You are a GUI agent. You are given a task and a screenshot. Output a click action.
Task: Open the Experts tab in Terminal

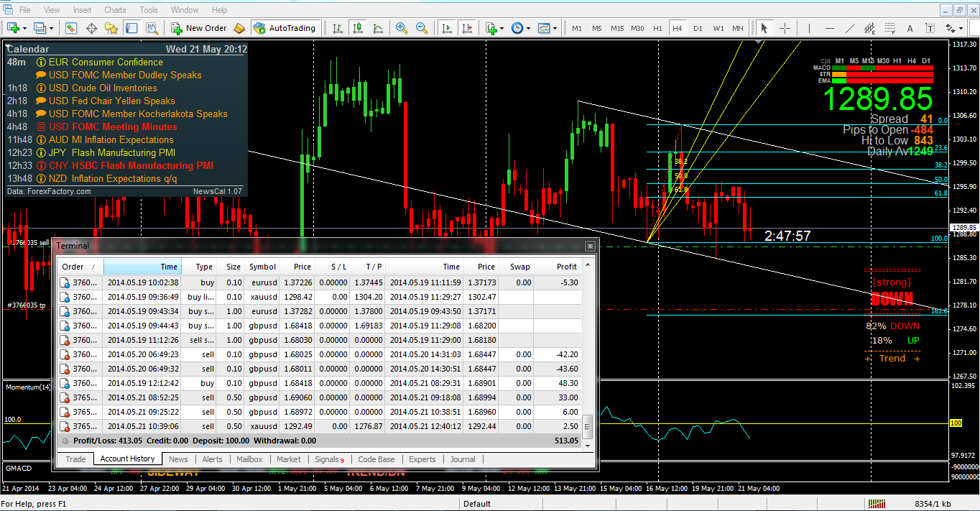tap(422, 459)
